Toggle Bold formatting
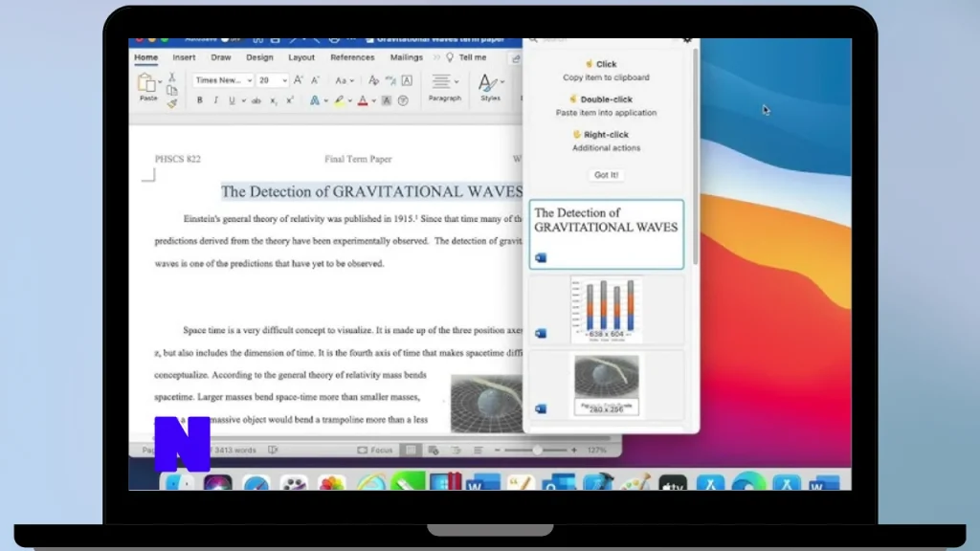The image size is (980, 551). (x=199, y=100)
